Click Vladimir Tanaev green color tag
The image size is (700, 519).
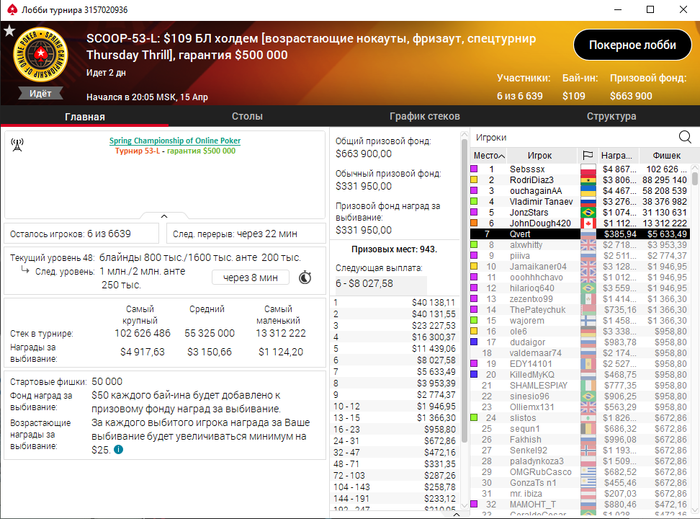coord(474,201)
